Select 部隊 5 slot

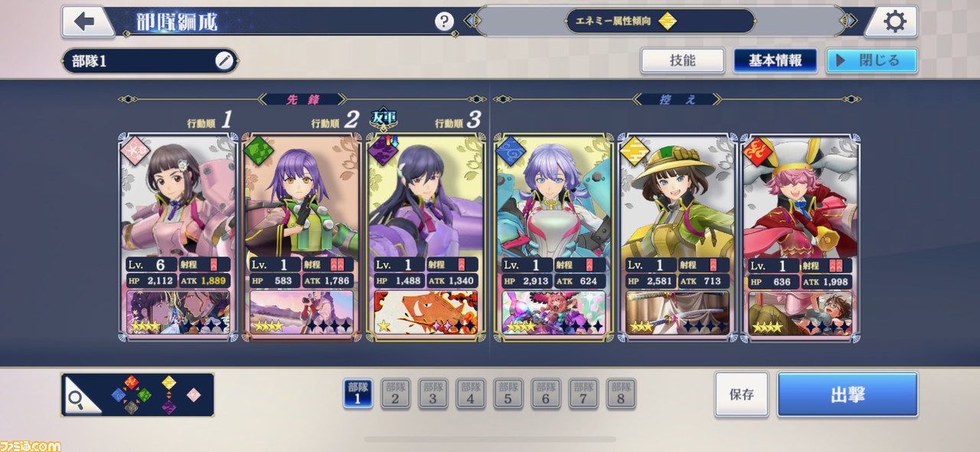click(x=508, y=393)
